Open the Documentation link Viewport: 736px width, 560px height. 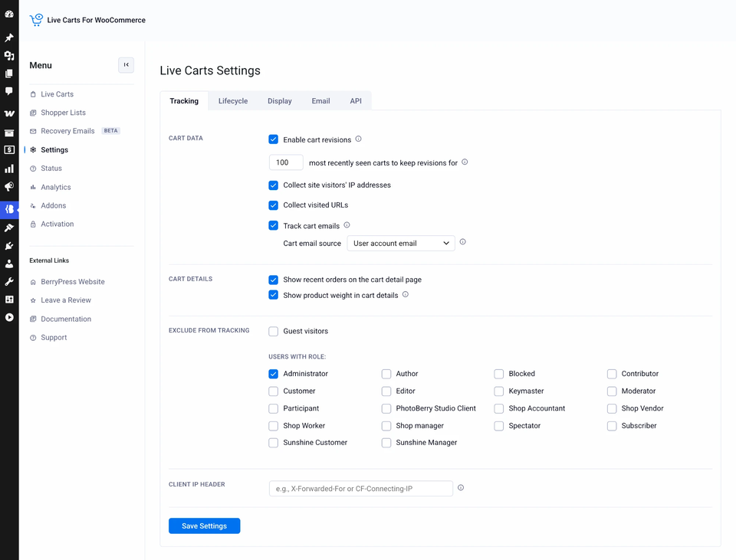66,319
